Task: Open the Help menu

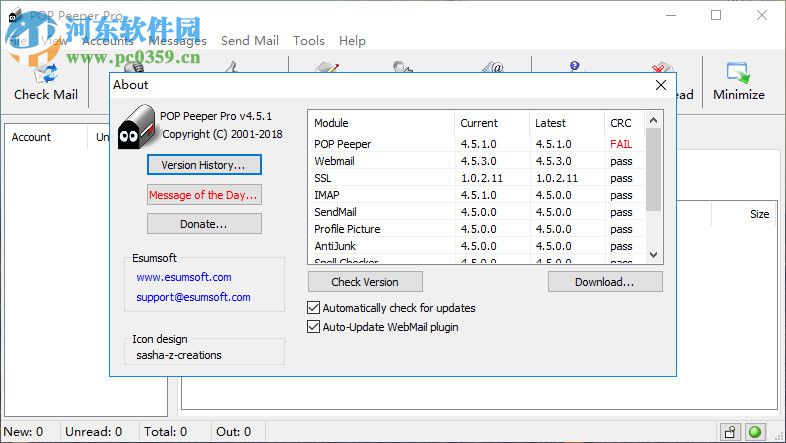Action: [352, 41]
